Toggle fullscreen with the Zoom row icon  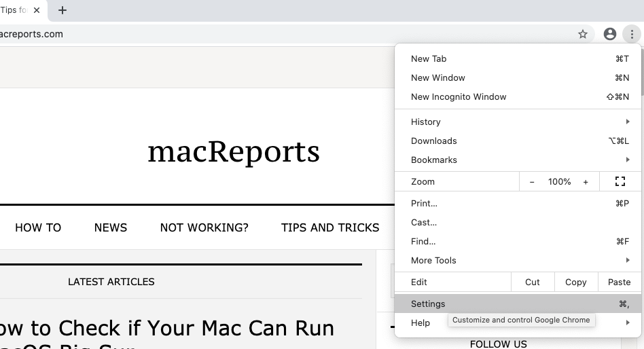coord(620,181)
